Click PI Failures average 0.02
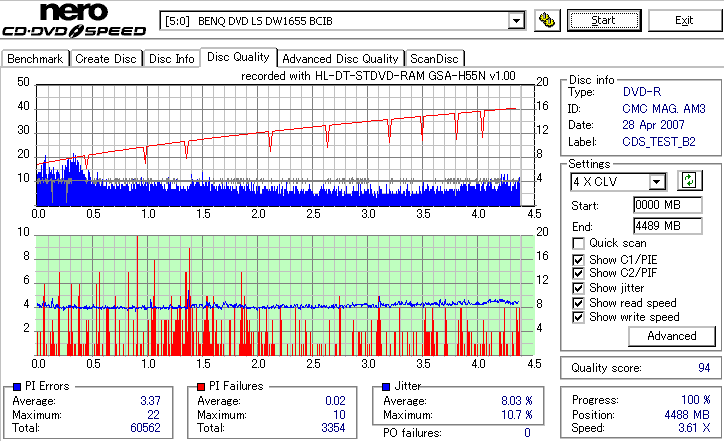724x441 pixels. click(336, 401)
